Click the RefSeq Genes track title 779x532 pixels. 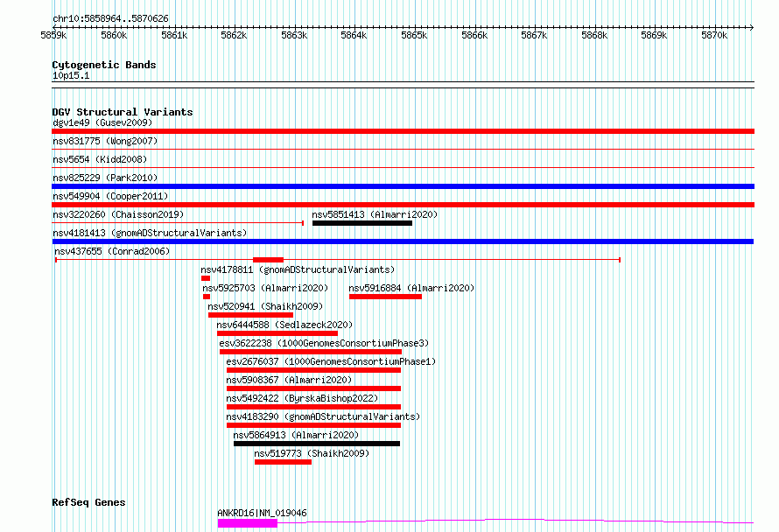(88, 502)
